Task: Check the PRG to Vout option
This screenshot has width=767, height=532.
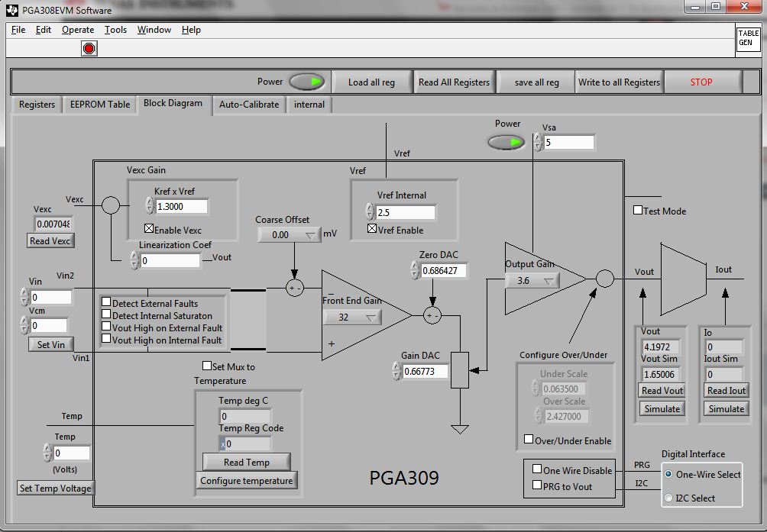Action: [536, 484]
